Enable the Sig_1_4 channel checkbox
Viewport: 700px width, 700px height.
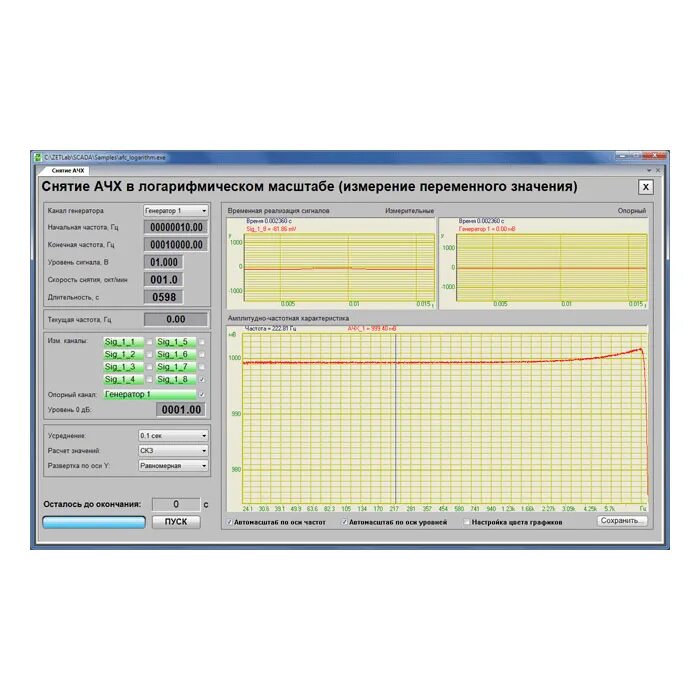click(150, 379)
